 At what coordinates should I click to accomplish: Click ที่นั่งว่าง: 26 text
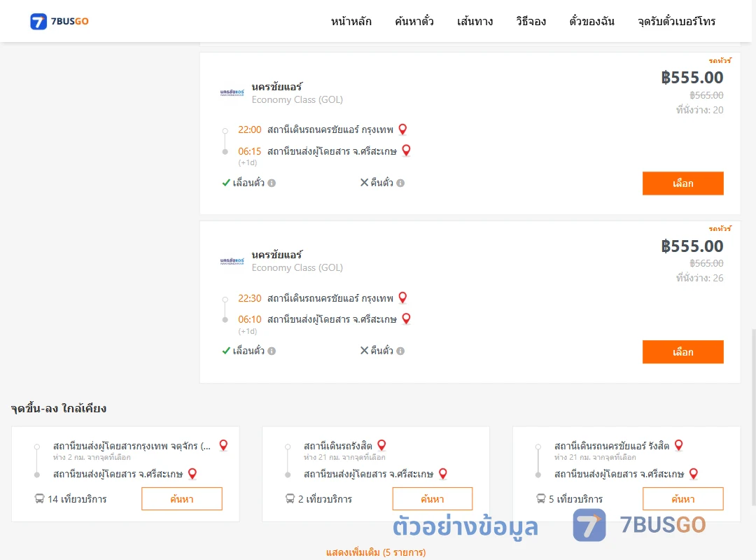pos(699,278)
